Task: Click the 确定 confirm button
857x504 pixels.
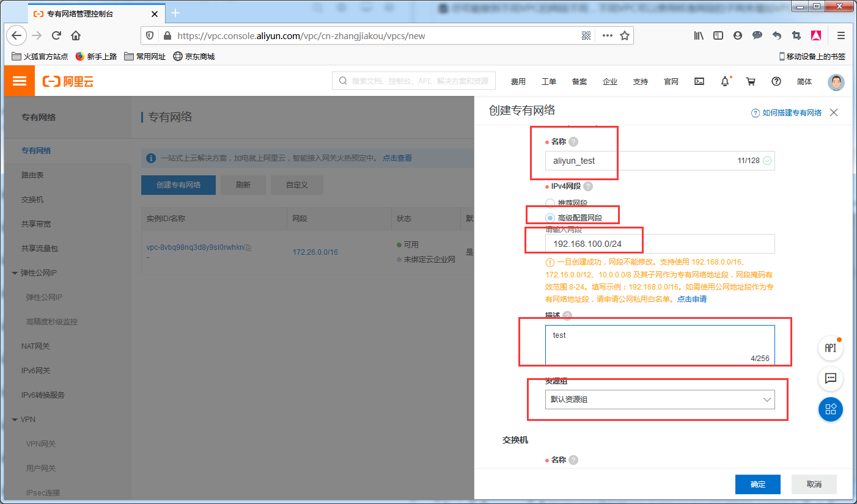Action: pos(757,484)
